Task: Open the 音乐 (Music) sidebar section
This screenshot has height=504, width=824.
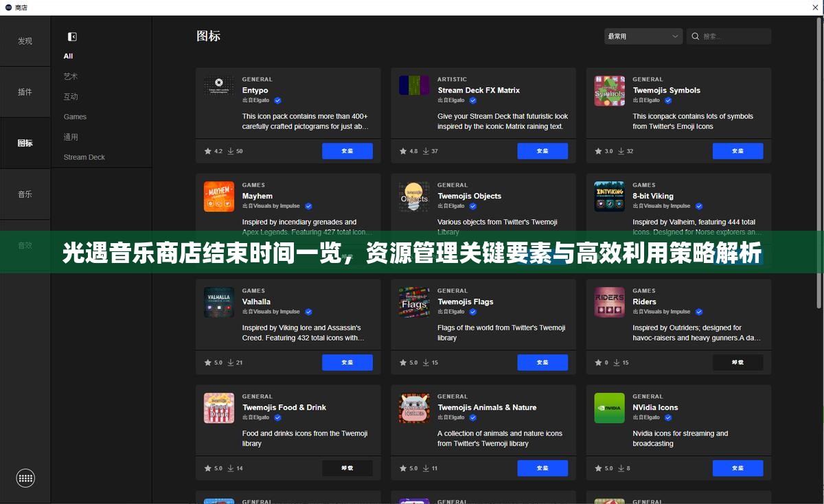Action: [x=25, y=194]
